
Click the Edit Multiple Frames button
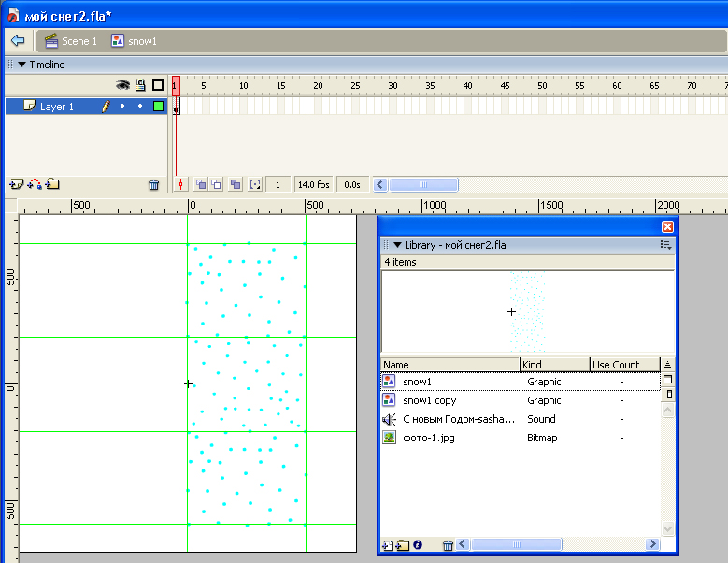(236, 185)
